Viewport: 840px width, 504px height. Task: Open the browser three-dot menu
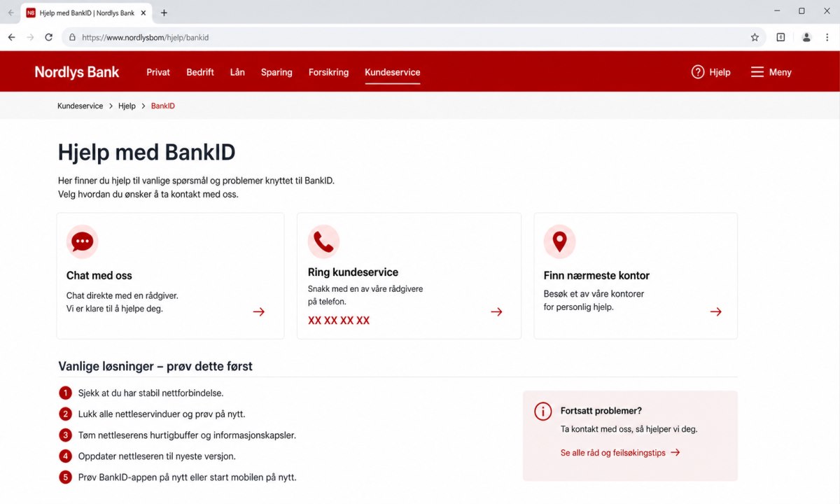827,37
